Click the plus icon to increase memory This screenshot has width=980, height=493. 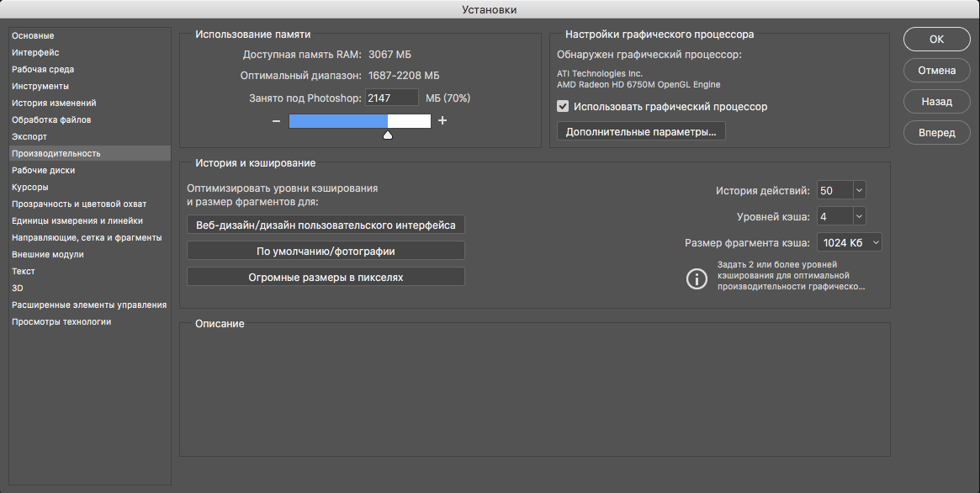point(442,120)
